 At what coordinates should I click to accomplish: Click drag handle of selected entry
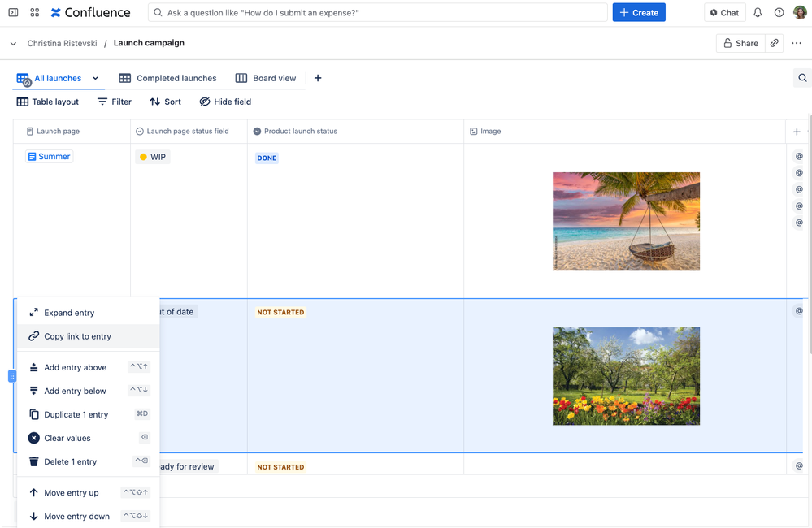(x=12, y=376)
